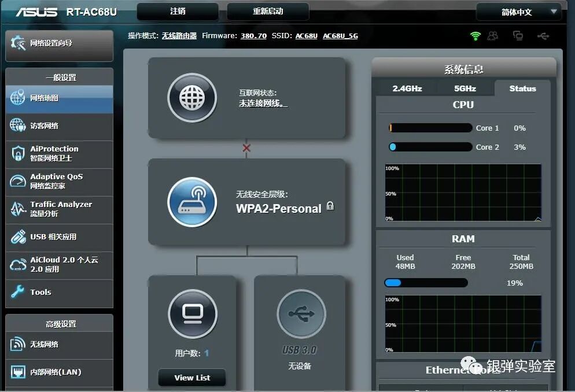Screen dimensions: 575x392
Task: Open guest network icon
Action: [17, 125]
